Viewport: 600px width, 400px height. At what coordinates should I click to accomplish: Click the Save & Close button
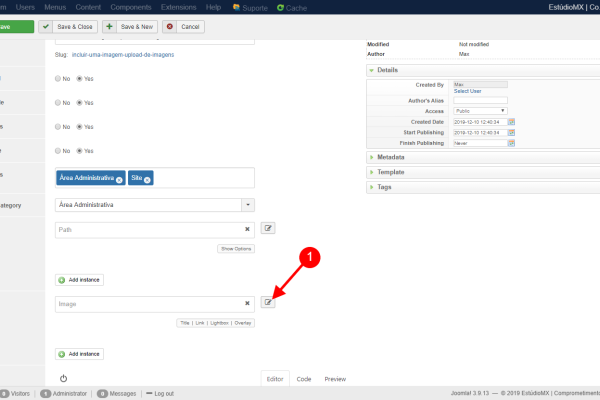69,27
